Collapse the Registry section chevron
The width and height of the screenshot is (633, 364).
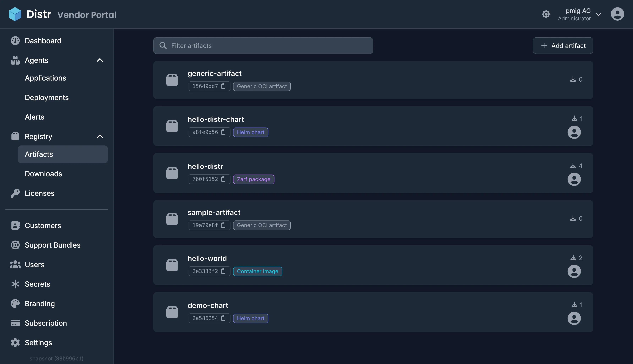[100, 137]
